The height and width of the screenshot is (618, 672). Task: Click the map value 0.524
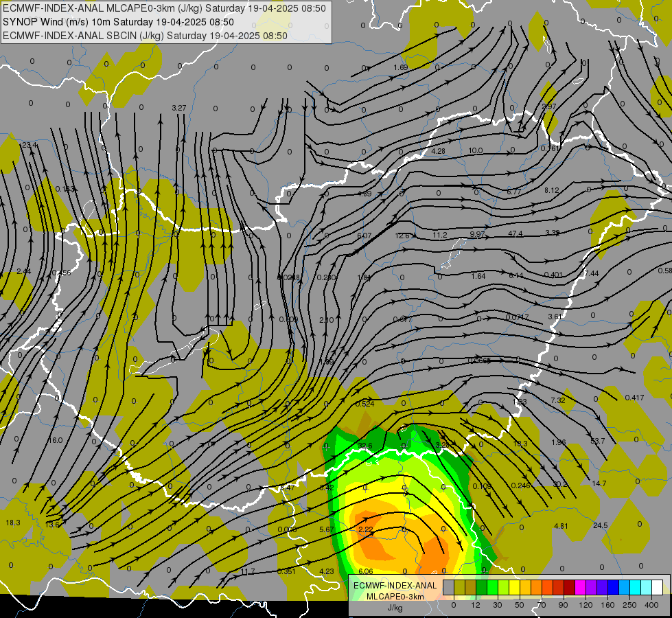[364, 404]
